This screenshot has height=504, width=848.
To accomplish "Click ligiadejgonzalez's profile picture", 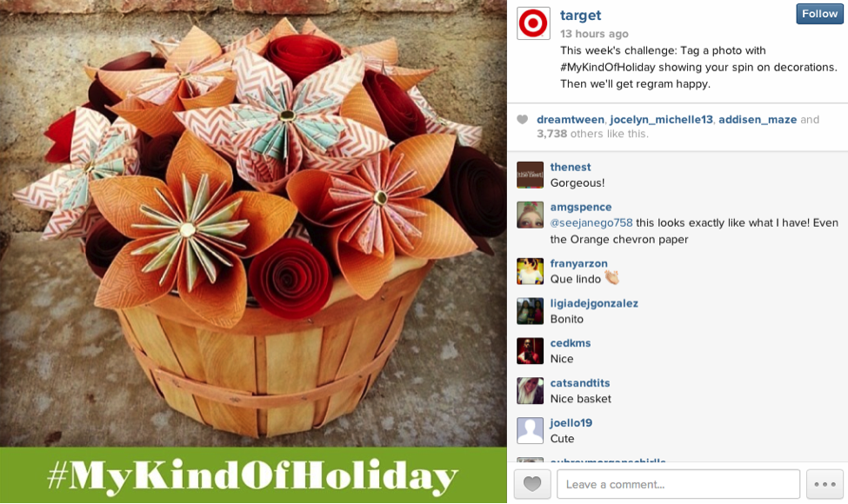I will coord(530,311).
